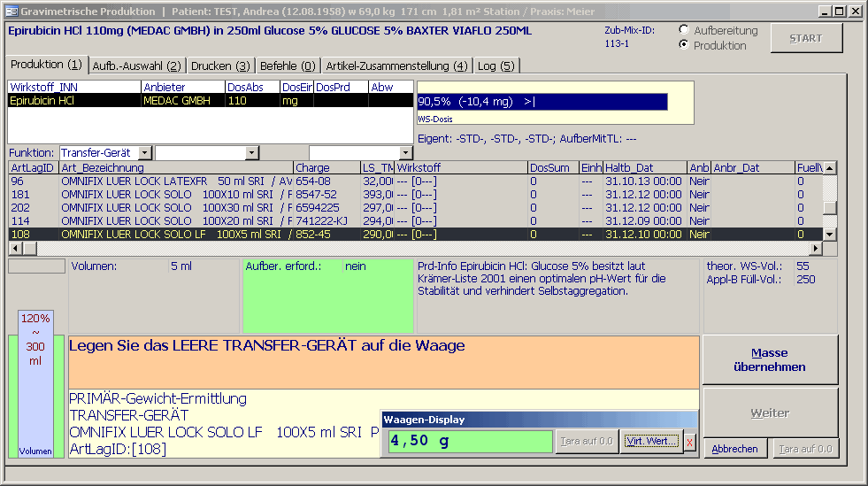Click Masse übernehmen button
This screenshot has width=868, height=486.
point(770,359)
